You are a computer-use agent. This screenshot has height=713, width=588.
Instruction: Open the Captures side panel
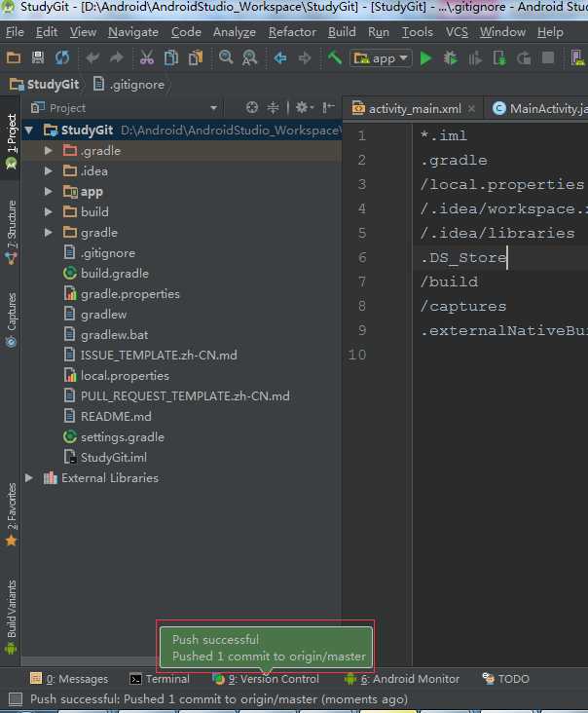(x=11, y=320)
